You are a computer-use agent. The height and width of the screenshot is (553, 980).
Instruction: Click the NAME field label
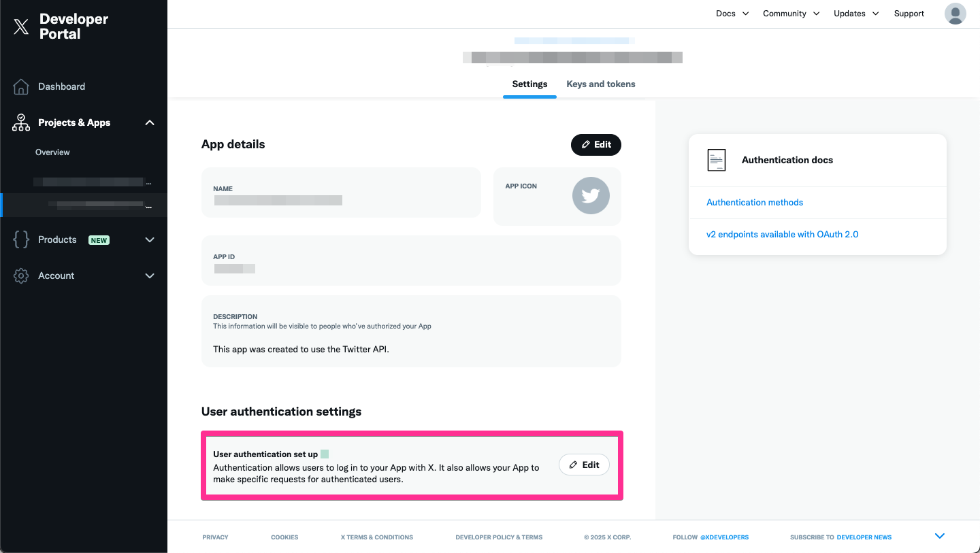(223, 188)
